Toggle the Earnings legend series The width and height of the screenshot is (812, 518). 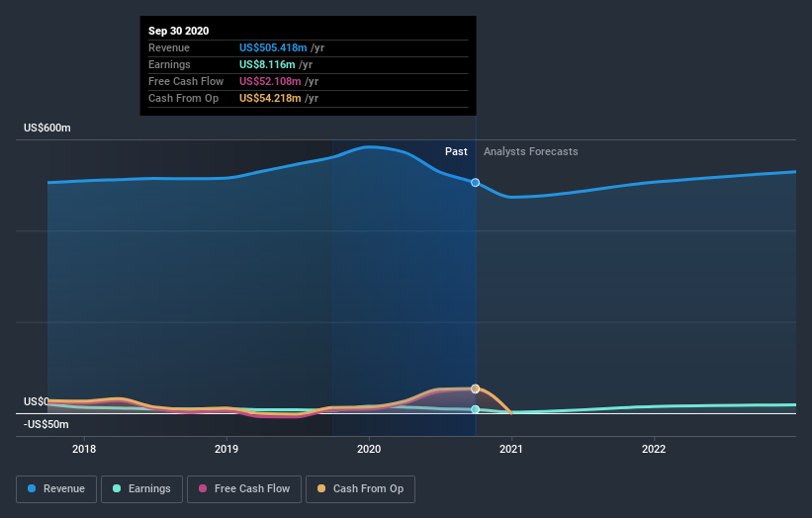click(141, 489)
